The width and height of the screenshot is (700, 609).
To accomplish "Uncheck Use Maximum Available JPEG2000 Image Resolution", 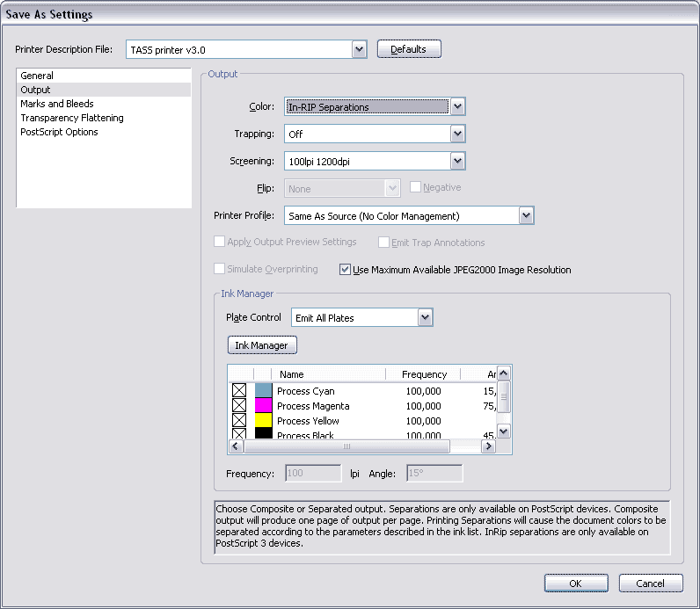I will click(345, 270).
